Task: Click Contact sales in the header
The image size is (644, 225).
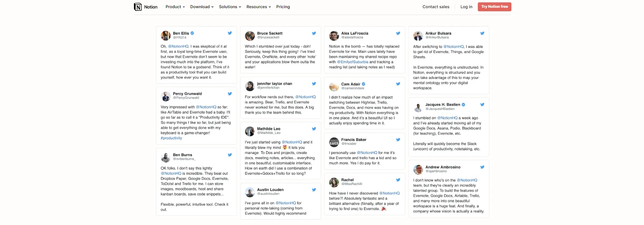Action: click(x=436, y=7)
